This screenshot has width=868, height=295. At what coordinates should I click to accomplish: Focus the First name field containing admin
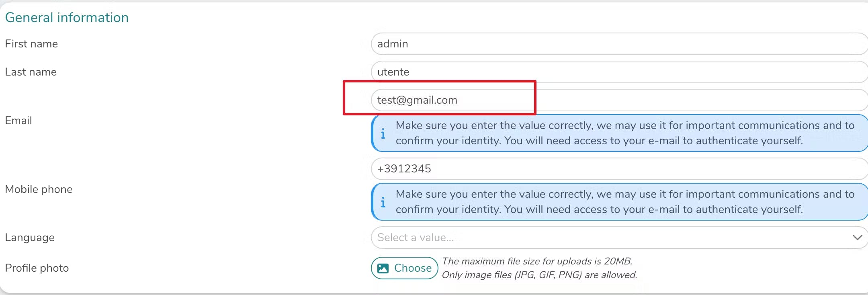pos(603,44)
